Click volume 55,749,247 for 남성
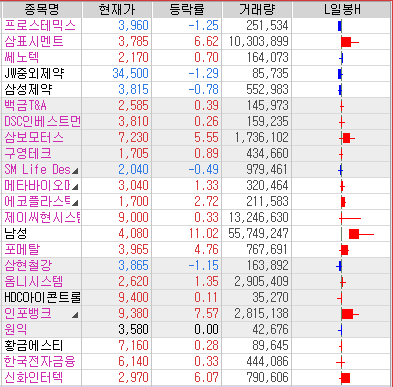This screenshot has height=387, width=393. pyautogui.click(x=258, y=234)
